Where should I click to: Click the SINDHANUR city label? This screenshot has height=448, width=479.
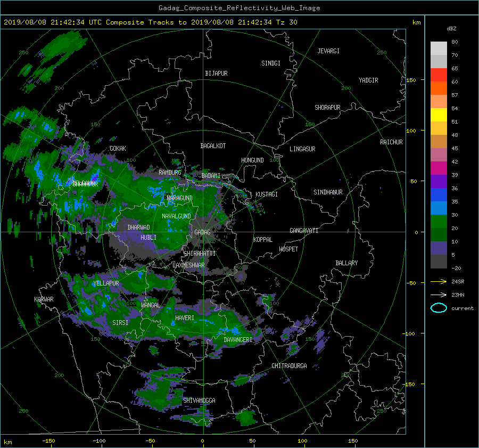(328, 192)
